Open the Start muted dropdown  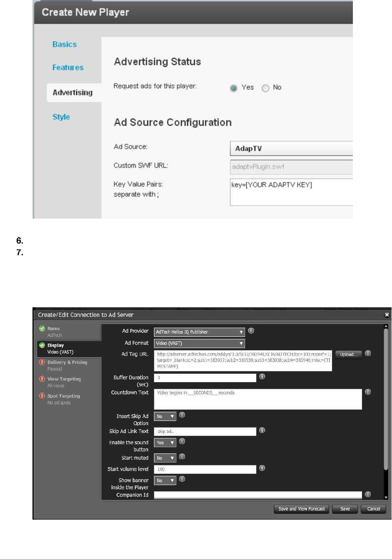point(165,458)
